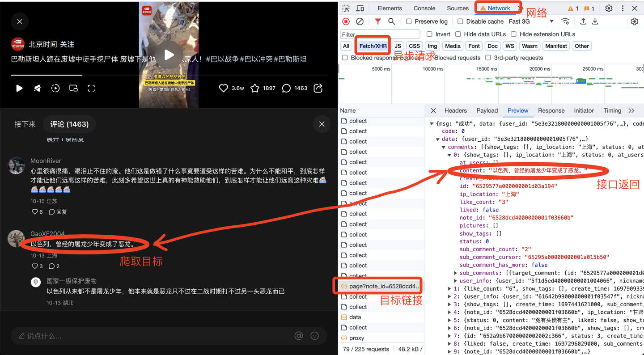
Task: Collapse the data object node
Action: (438, 139)
